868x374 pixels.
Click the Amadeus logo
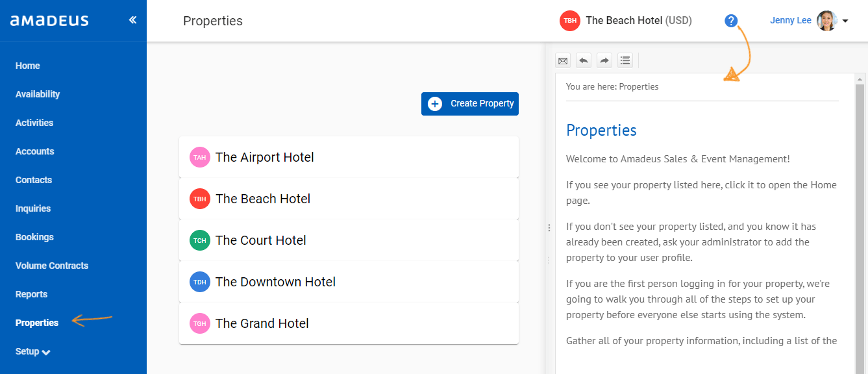click(49, 21)
